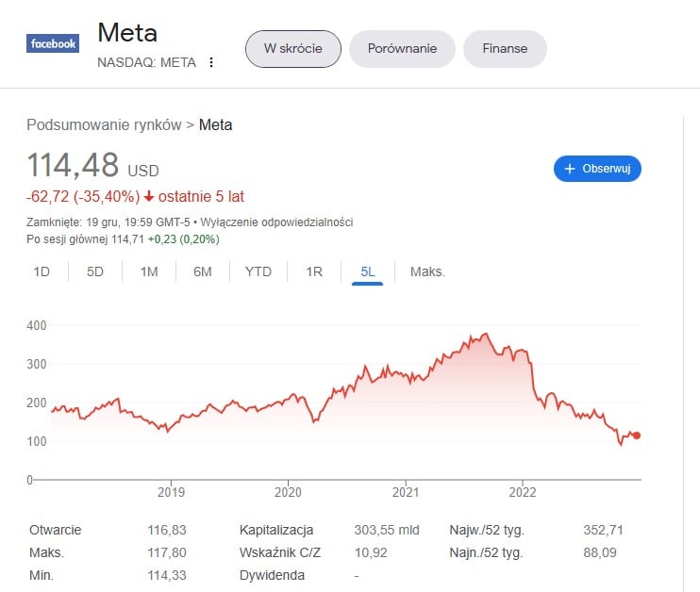Viewport: 700px width, 592px height.
Task: Show the Maks. time range
Action: pyautogui.click(x=427, y=271)
